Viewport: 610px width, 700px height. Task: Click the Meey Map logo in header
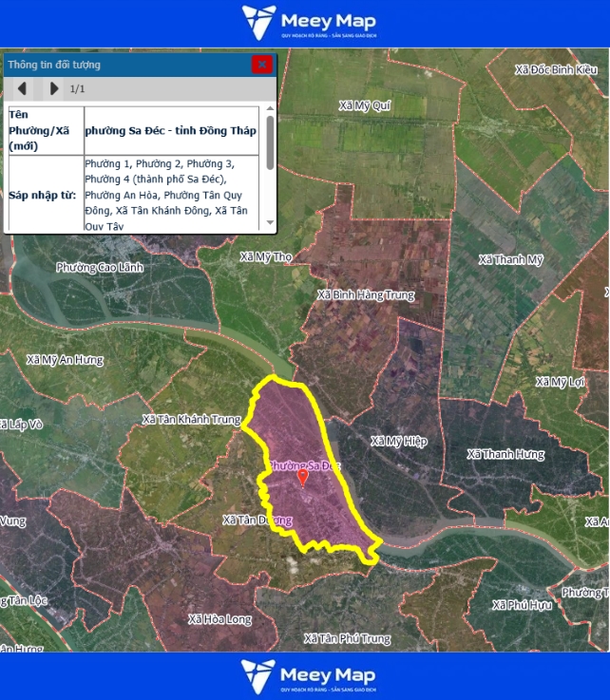click(x=304, y=23)
